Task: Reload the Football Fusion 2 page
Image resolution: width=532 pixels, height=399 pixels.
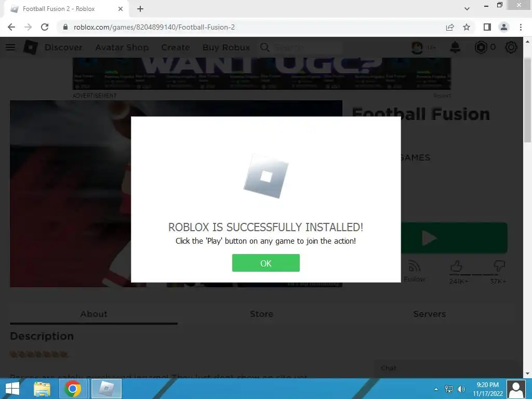Action: (x=45, y=27)
